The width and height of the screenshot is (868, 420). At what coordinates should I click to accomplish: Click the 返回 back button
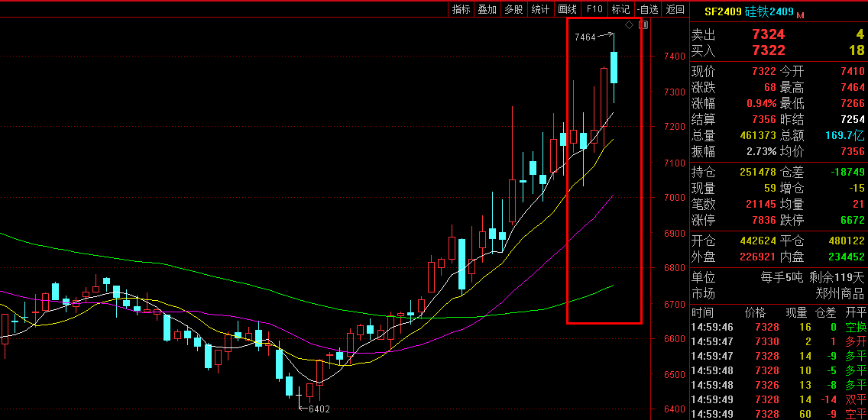click(x=675, y=9)
